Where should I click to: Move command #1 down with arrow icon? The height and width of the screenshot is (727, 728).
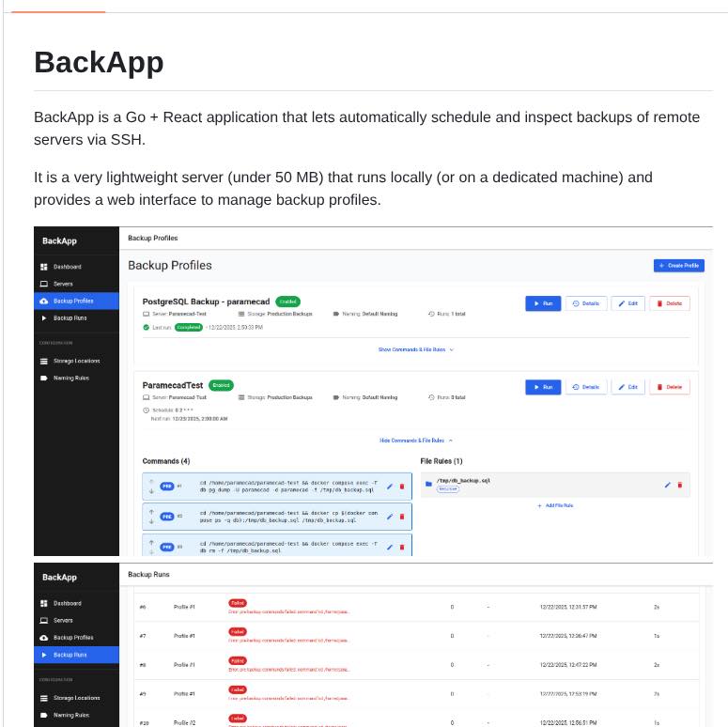(x=151, y=490)
